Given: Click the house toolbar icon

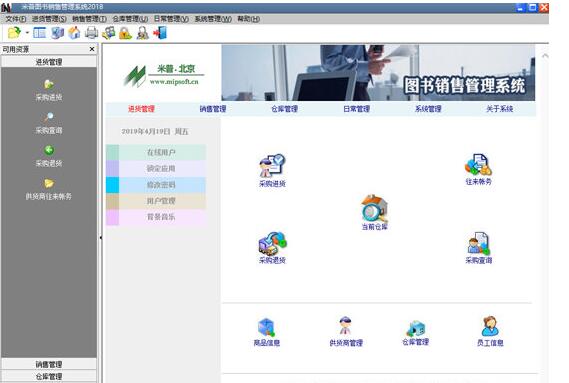Looking at the screenshot, I should pyautogui.click(x=74, y=33).
